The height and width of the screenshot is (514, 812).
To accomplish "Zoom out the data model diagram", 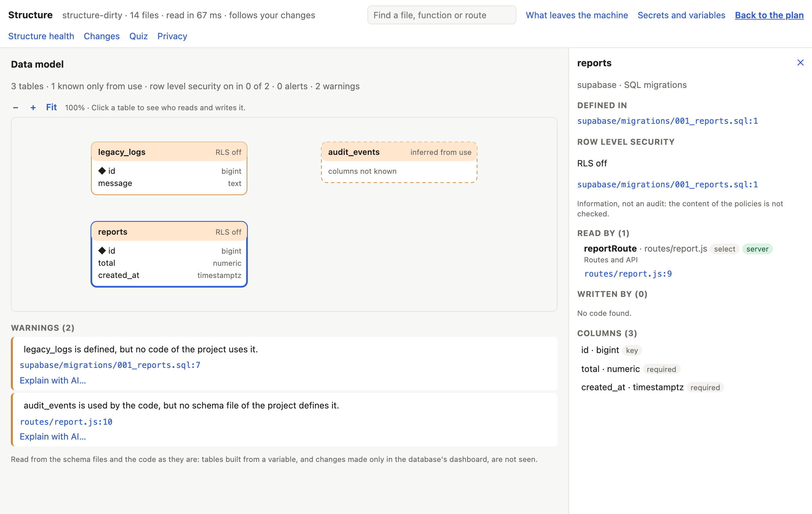I will (x=16, y=108).
